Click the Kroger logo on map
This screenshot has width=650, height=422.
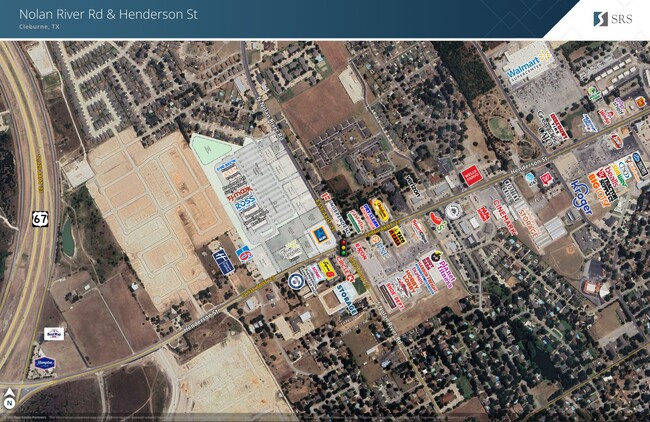click(x=581, y=197)
